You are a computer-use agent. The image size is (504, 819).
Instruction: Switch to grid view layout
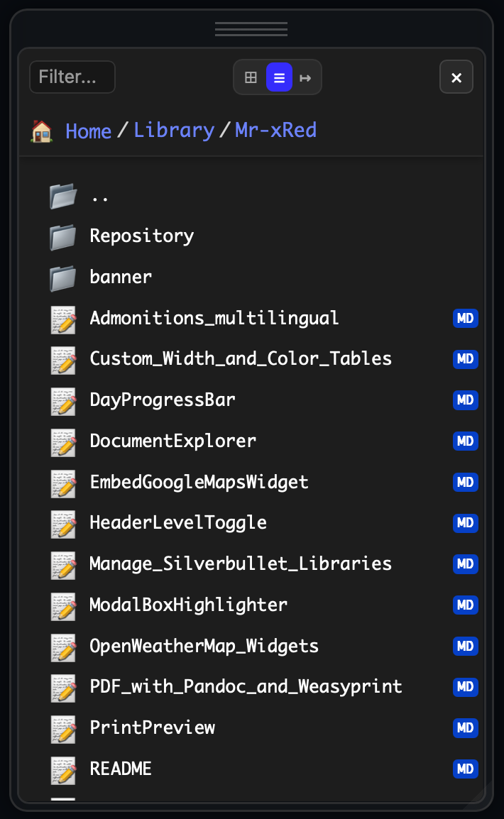251,77
